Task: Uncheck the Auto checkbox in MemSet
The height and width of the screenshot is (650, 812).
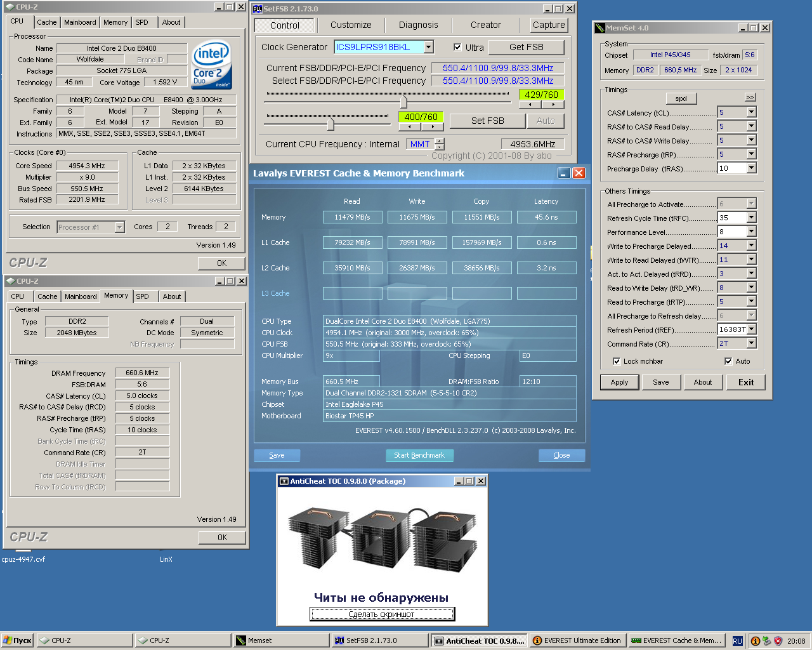Action: [728, 361]
